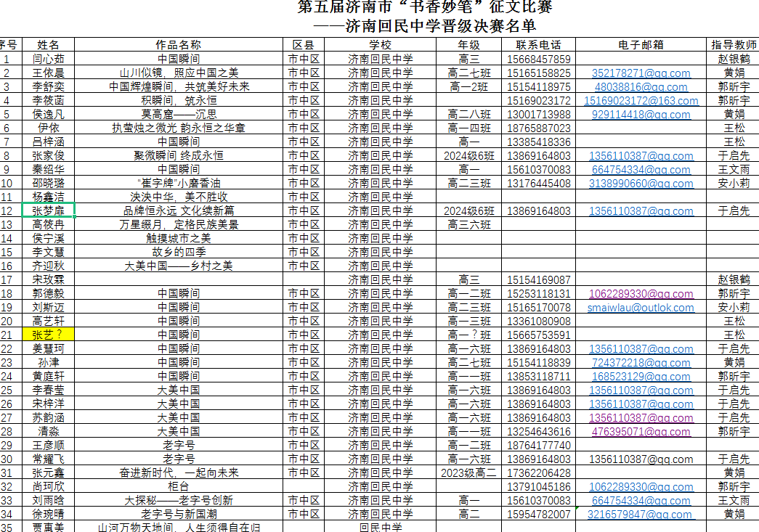Image resolution: width=759 pixels, height=532 pixels.
Task: Click the cell with "崔字牌"小磨香油
Action: tap(179, 184)
